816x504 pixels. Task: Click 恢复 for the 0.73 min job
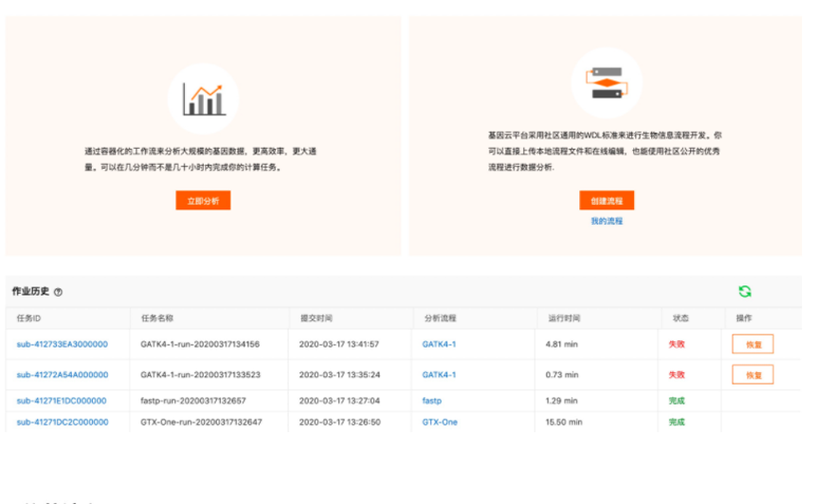coord(753,374)
